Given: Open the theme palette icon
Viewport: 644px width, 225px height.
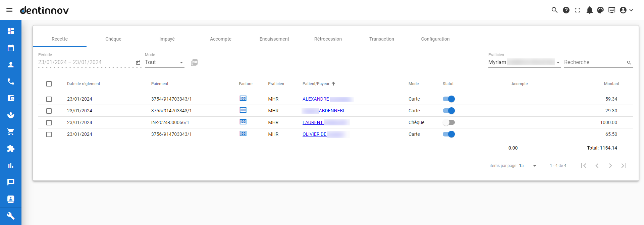Looking at the screenshot, I should click(x=600, y=10).
